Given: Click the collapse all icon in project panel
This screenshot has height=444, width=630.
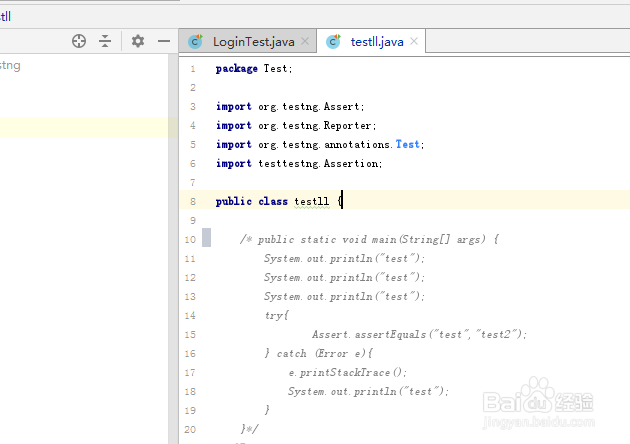Looking at the screenshot, I should pyautogui.click(x=105, y=41).
